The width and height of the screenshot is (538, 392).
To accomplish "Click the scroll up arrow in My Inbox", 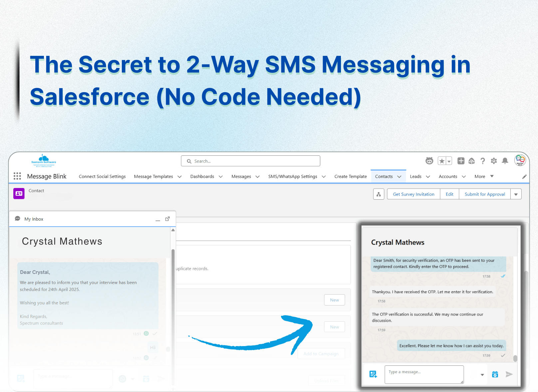I will point(173,230).
